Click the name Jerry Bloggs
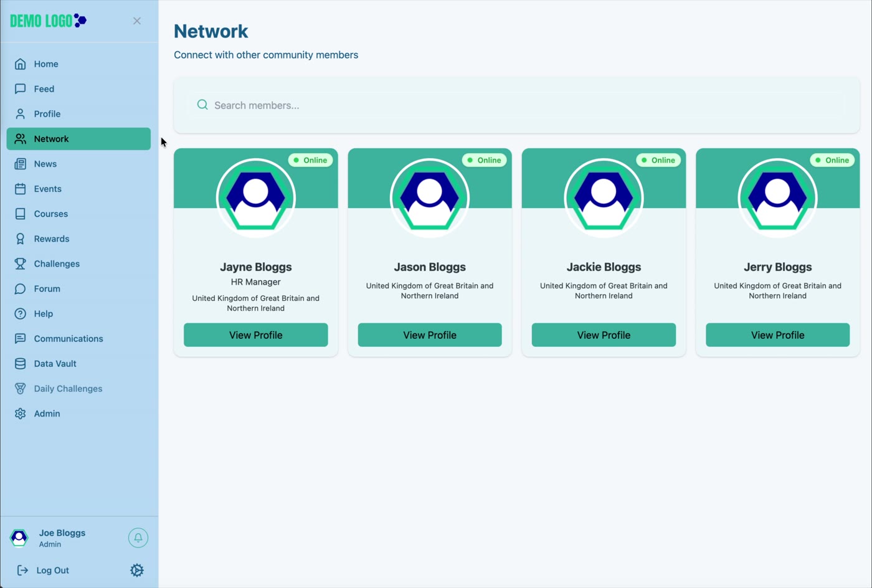This screenshot has width=872, height=588. click(x=777, y=267)
